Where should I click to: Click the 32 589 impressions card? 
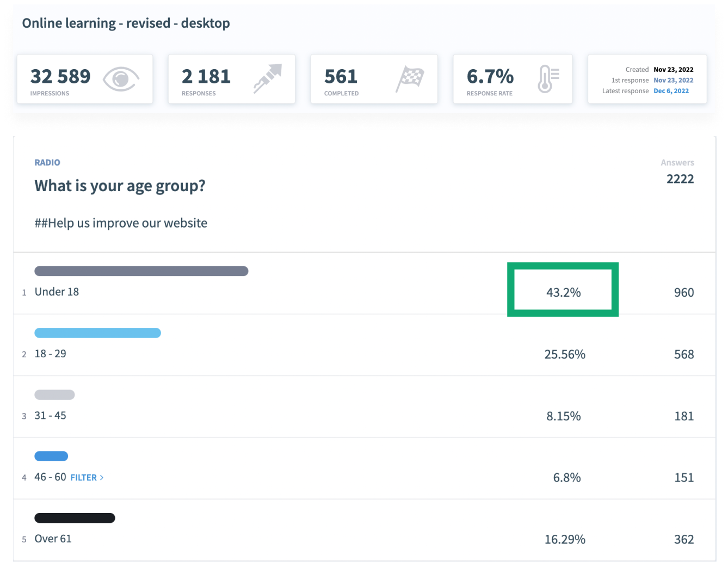point(85,79)
